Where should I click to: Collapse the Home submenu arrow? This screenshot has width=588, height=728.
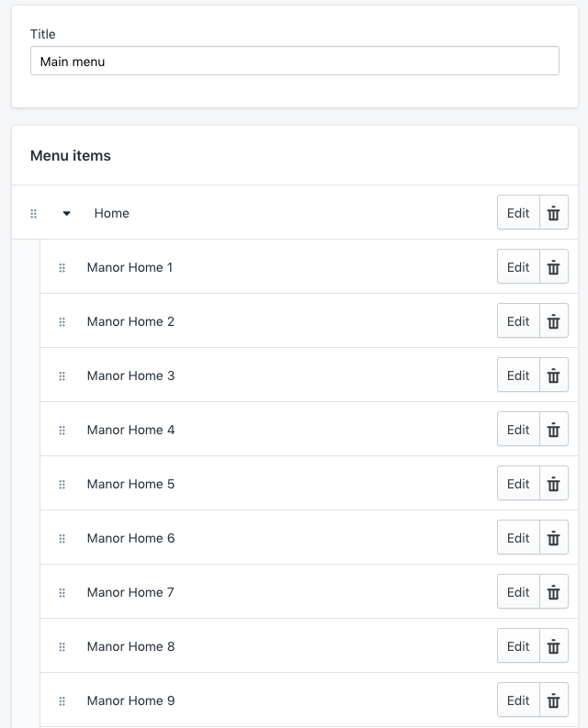pos(66,213)
